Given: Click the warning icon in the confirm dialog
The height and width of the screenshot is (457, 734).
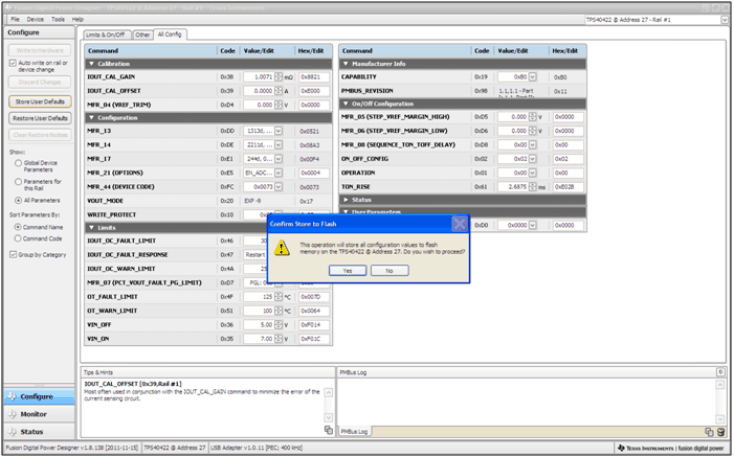Looking at the screenshot, I should coord(283,246).
